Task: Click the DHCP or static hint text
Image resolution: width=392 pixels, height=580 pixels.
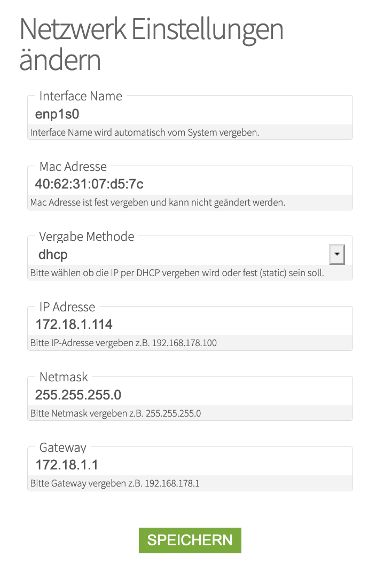Action: (177, 273)
